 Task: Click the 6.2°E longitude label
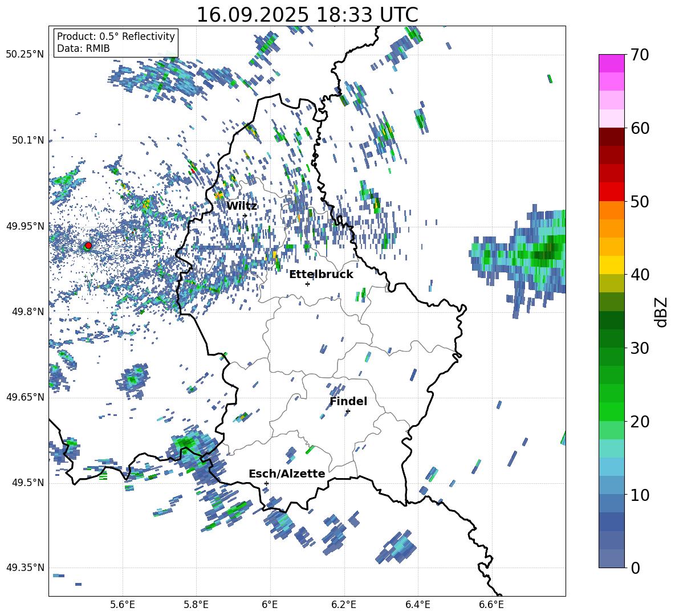pyautogui.click(x=344, y=605)
